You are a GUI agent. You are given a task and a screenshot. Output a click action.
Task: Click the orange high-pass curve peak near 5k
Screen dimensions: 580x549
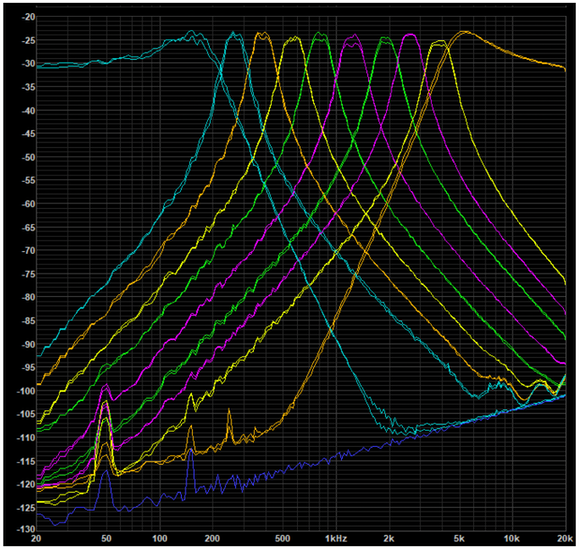[463, 33]
